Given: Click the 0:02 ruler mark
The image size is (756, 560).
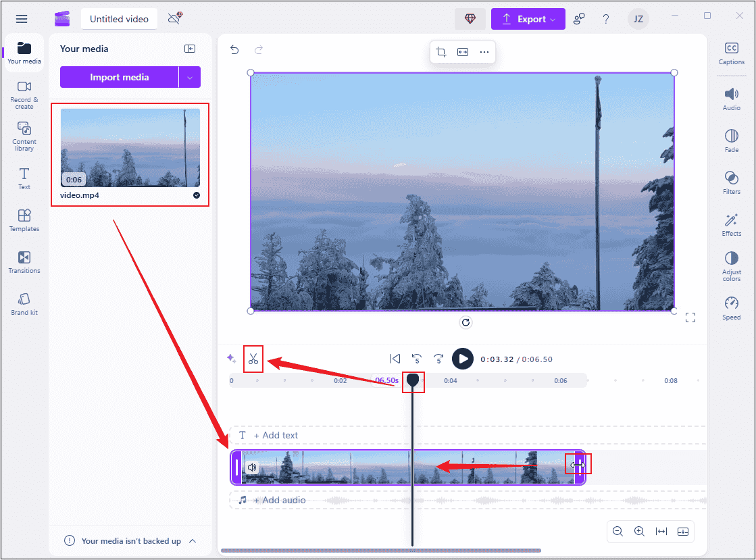Looking at the screenshot, I should (x=341, y=381).
